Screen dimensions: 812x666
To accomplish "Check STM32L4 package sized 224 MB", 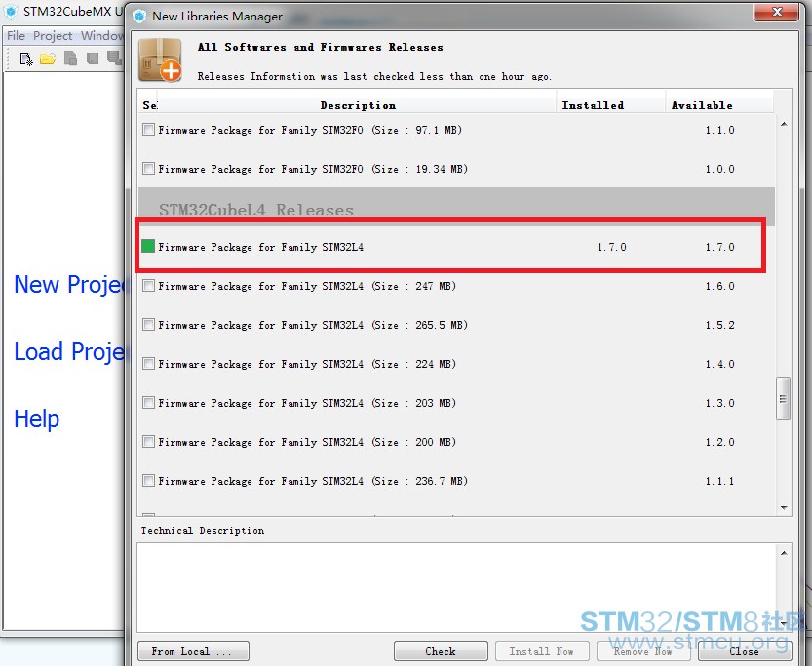I will (148, 364).
